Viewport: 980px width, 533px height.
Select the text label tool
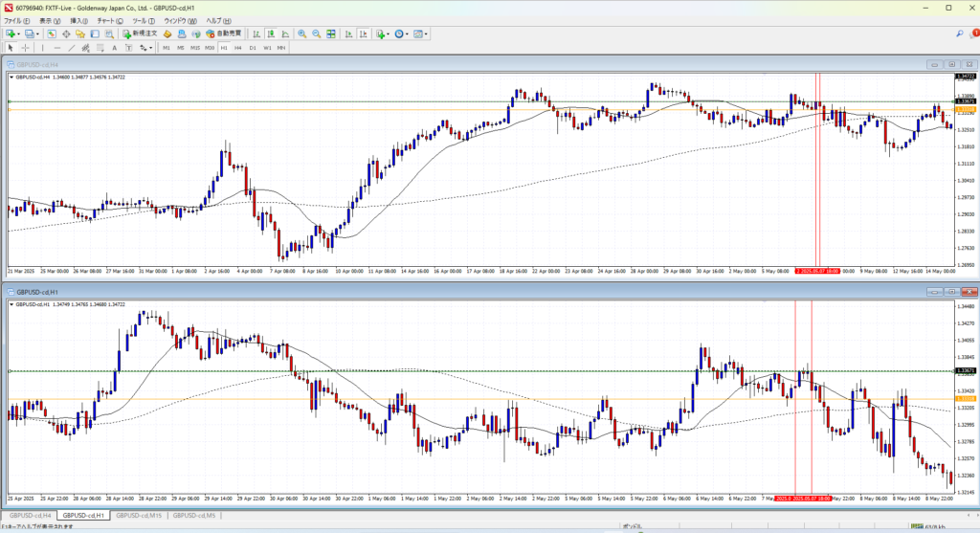[114, 47]
